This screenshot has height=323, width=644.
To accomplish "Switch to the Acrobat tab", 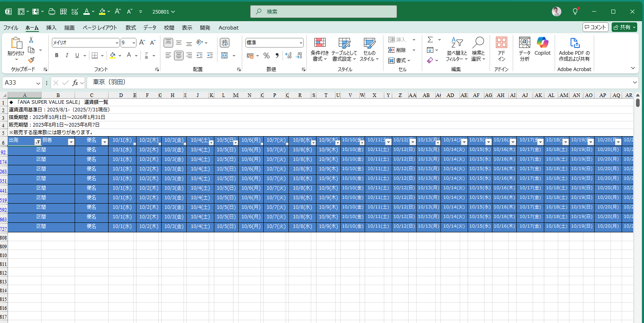I will (x=229, y=28).
